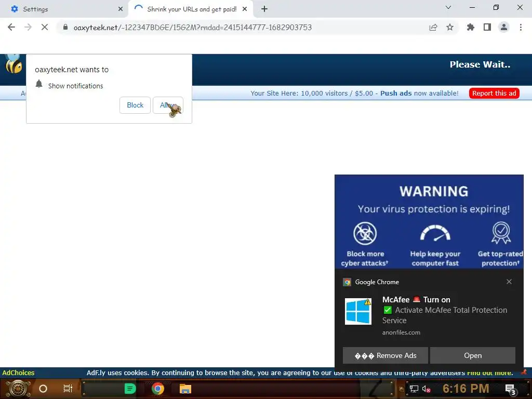Click the WARNING virus protection banner
The image size is (532, 399).
pos(429,222)
